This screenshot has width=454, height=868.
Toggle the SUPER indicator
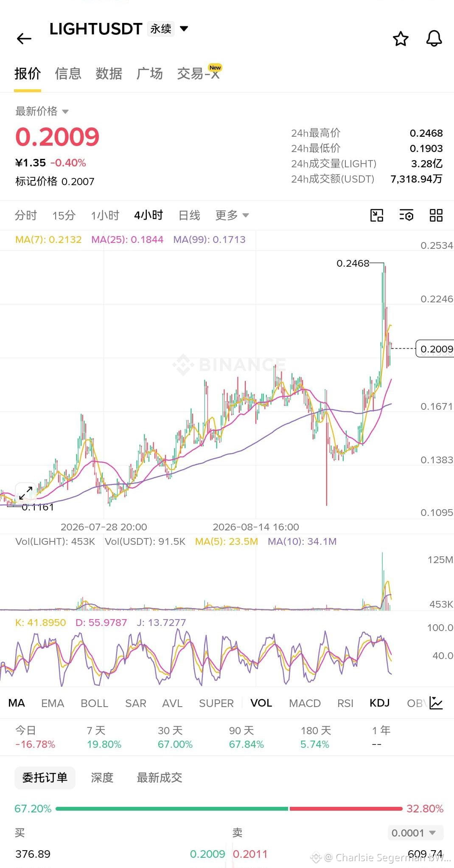[216, 703]
